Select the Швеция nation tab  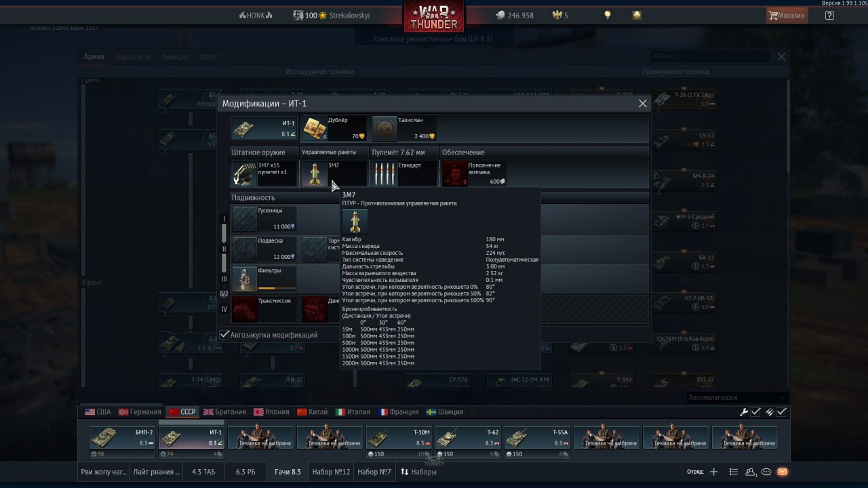coord(445,412)
